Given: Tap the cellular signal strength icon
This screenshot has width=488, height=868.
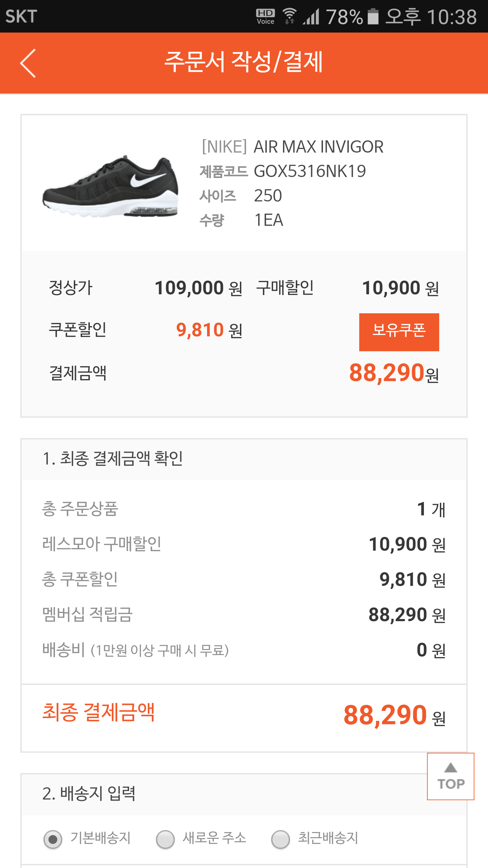Looking at the screenshot, I should pyautogui.click(x=311, y=16).
